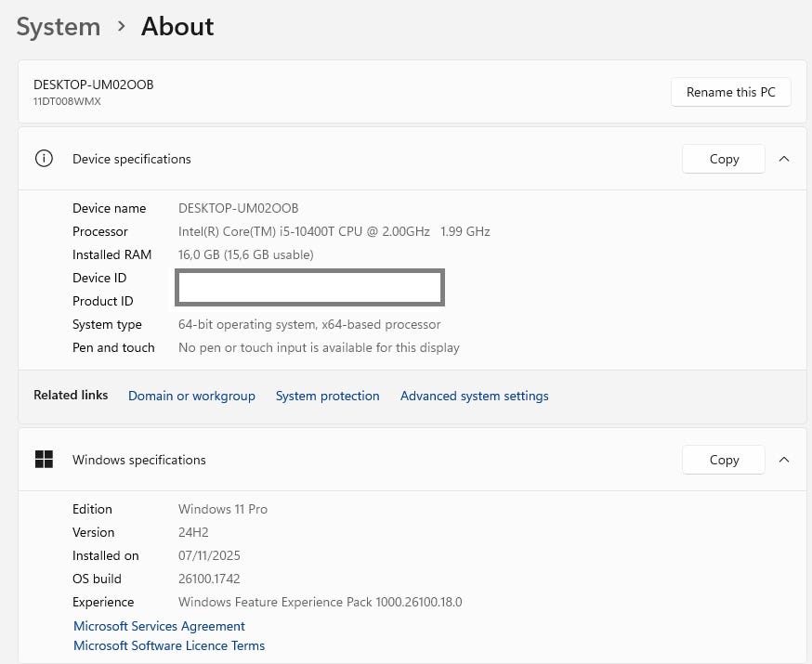Viewport: 812px width, 664px height.
Task: Open Advanced system settings
Action: tap(474, 396)
